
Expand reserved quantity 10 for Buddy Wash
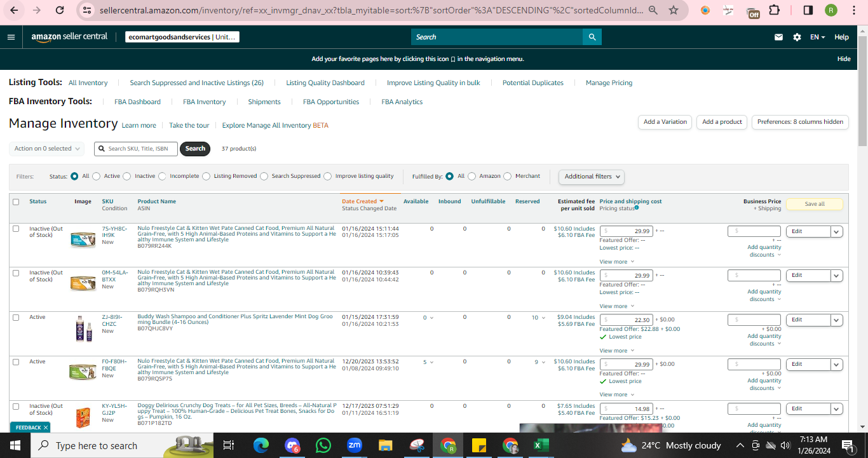pos(538,318)
